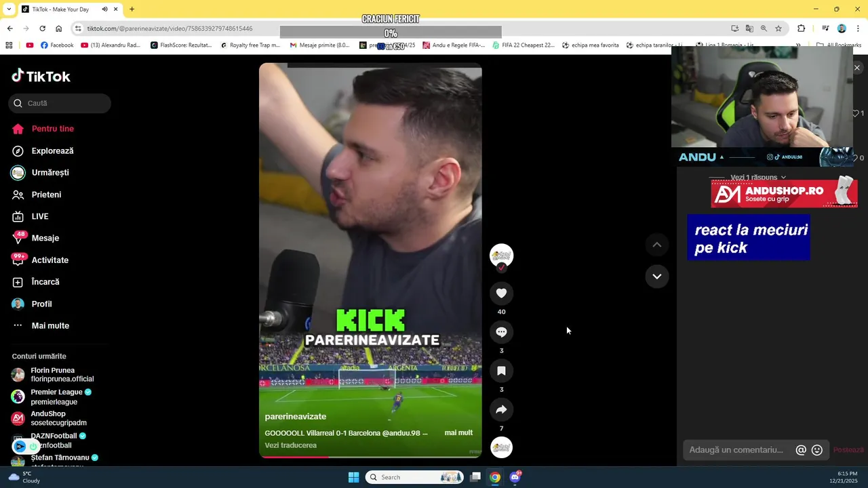Screen dimensions: 868x488
Task: Bookmark the video
Action: [501, 371]
